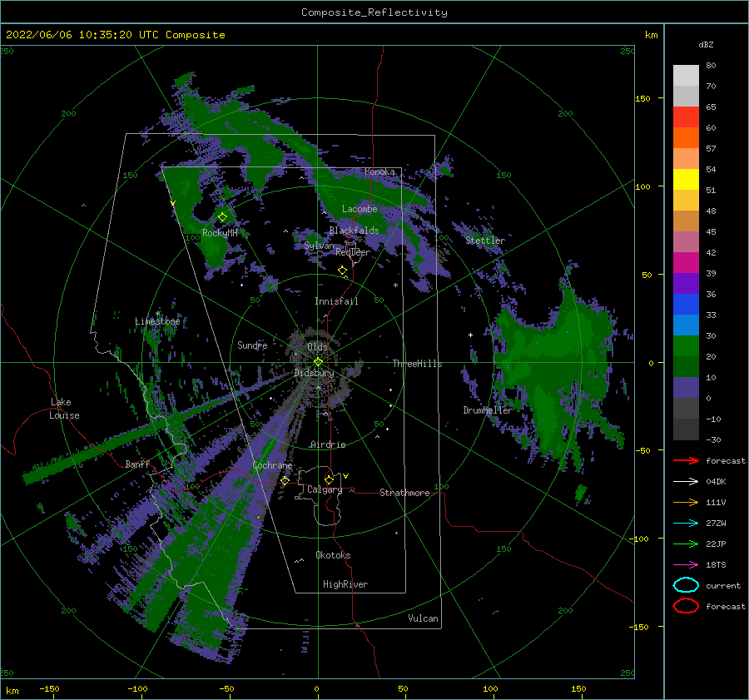Click the Ponoka town label
The width and height of the screenshot is (749, 700).
[x=379, y=171]
